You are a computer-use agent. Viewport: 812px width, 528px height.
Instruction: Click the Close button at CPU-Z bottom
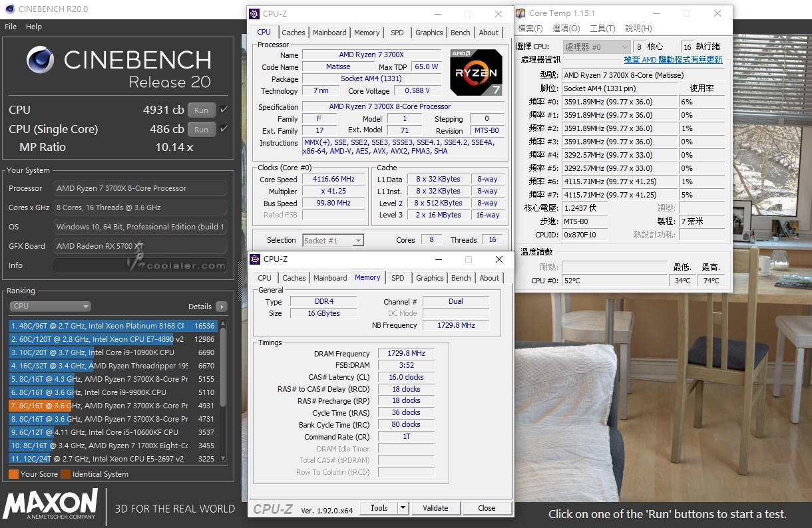487,508
